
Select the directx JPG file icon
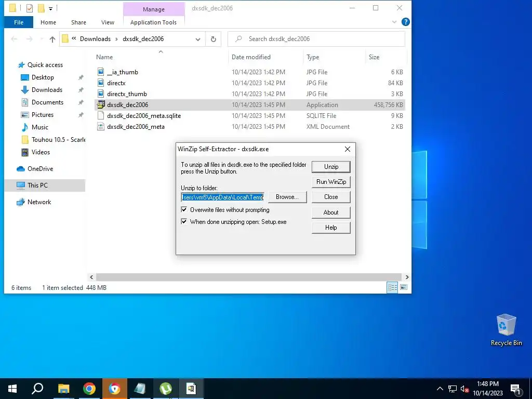click(x=101, y=83)
